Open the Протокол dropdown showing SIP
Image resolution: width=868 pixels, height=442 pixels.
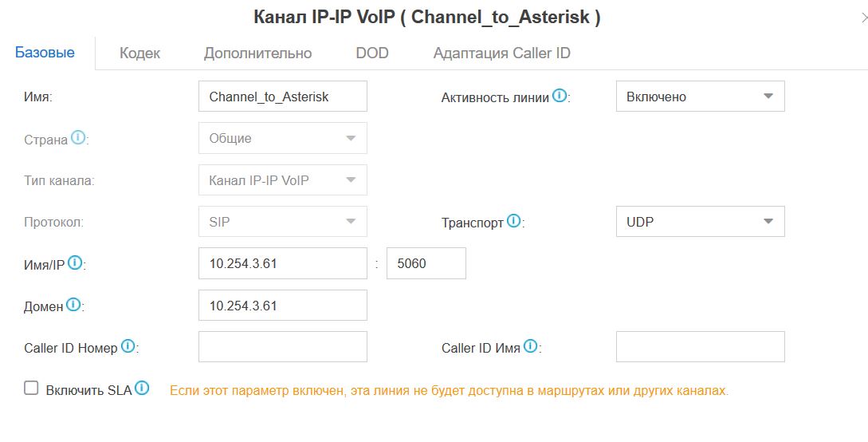coord(283,222)
